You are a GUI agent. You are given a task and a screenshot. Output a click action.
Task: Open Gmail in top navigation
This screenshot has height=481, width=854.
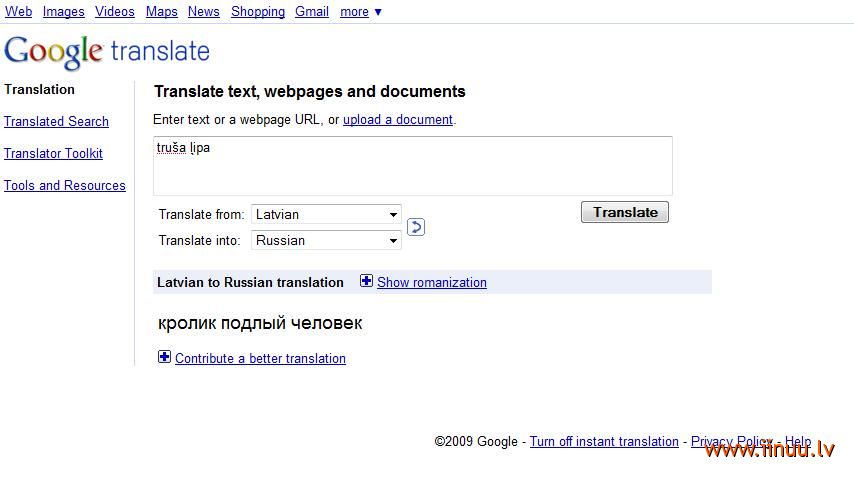[x=312, y=11]
